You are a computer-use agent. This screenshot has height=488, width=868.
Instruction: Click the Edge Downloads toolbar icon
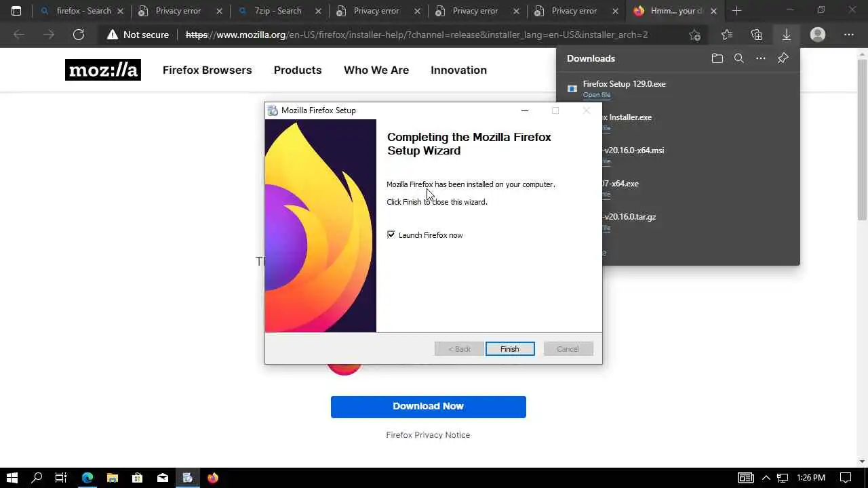(x=787, y=35)
